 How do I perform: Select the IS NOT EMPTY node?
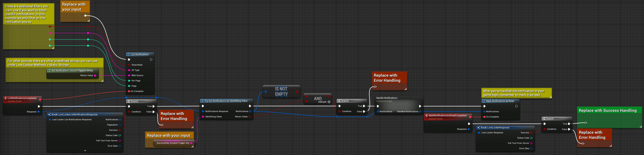coord(281,92)
